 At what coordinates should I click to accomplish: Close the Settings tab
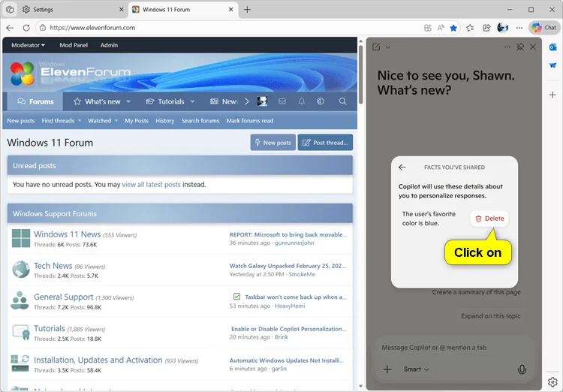point(122,10)
